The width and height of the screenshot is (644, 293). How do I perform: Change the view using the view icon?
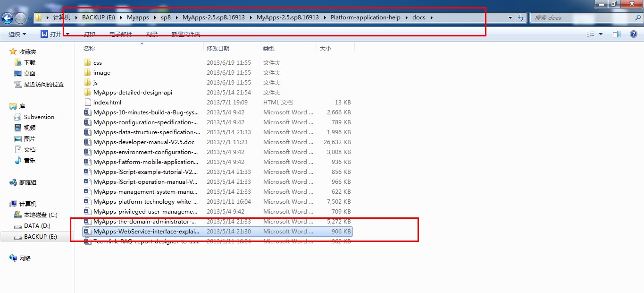click(x=591, y=34)
